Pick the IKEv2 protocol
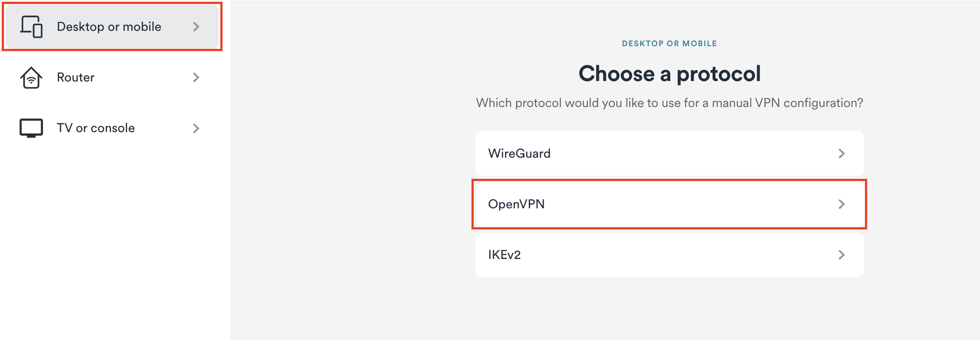This screenshot has width=980, height=340. pyautogui.click(x=505, y=255)
